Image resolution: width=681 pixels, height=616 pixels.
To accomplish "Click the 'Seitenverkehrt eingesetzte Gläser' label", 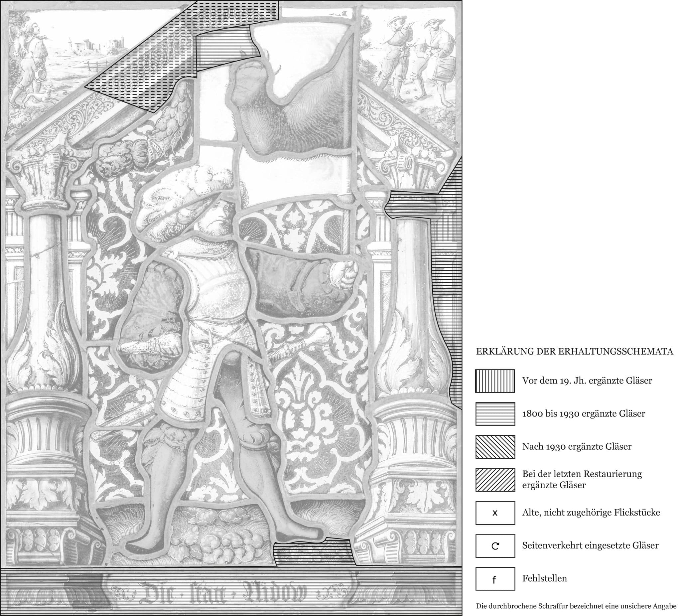I will [590, 545].
